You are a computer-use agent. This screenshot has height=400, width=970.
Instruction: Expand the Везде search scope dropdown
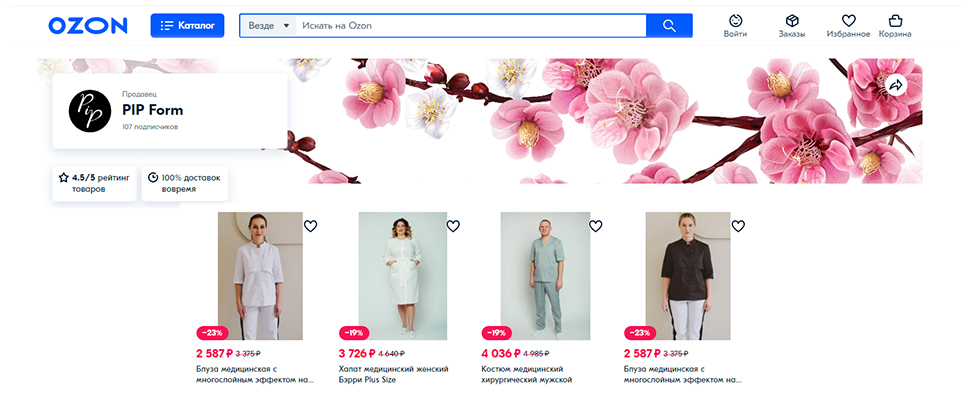tap(268, 26)
